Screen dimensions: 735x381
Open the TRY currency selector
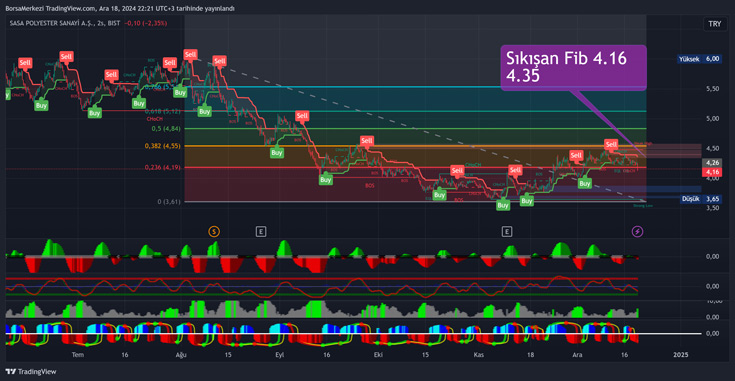pos(714,24)
